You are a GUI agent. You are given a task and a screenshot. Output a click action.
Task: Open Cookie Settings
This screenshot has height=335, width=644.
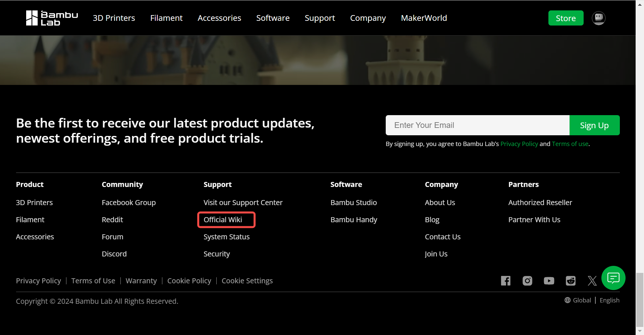[247, 281]
